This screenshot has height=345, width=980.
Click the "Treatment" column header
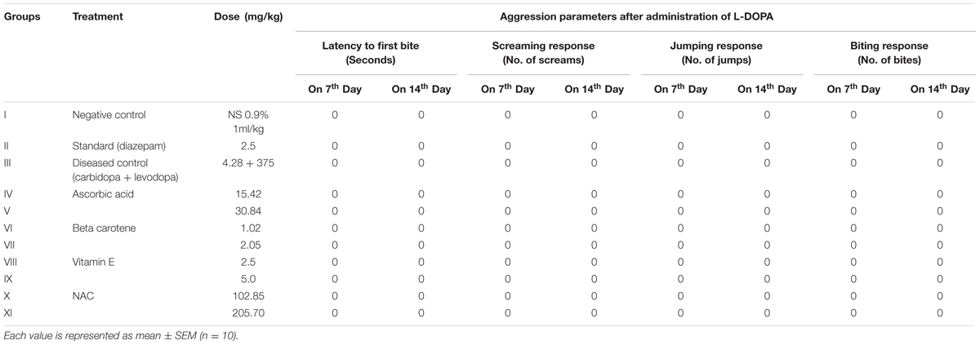pyautogui.click(x=99, y=16)
